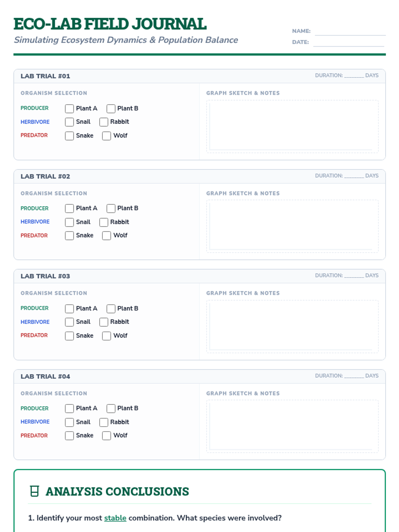Click Duration blank for Lab Trial #01
The width and height of the screenshot is (399, 532).
click(x=354, y=75)
